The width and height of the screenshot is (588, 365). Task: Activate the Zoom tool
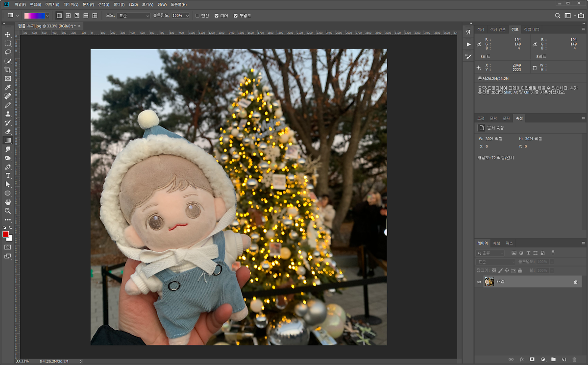click(x=8, y=211)
